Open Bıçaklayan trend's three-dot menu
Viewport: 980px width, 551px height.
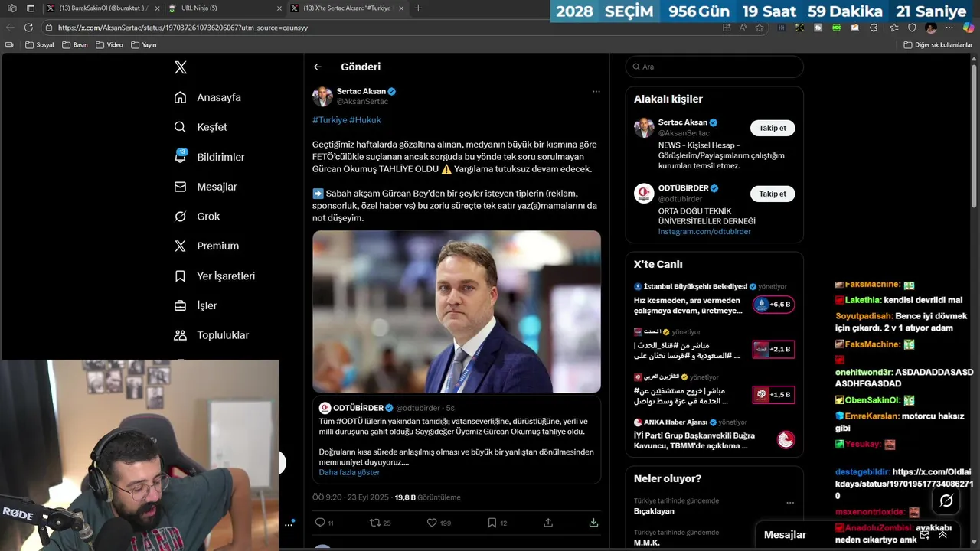(x=790, y=504)
